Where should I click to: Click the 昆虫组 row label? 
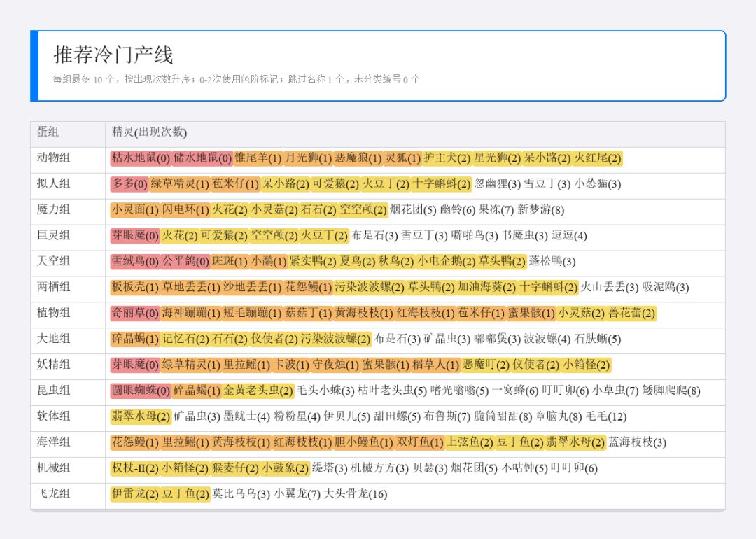pyautogui.click(x=53, y=391)
